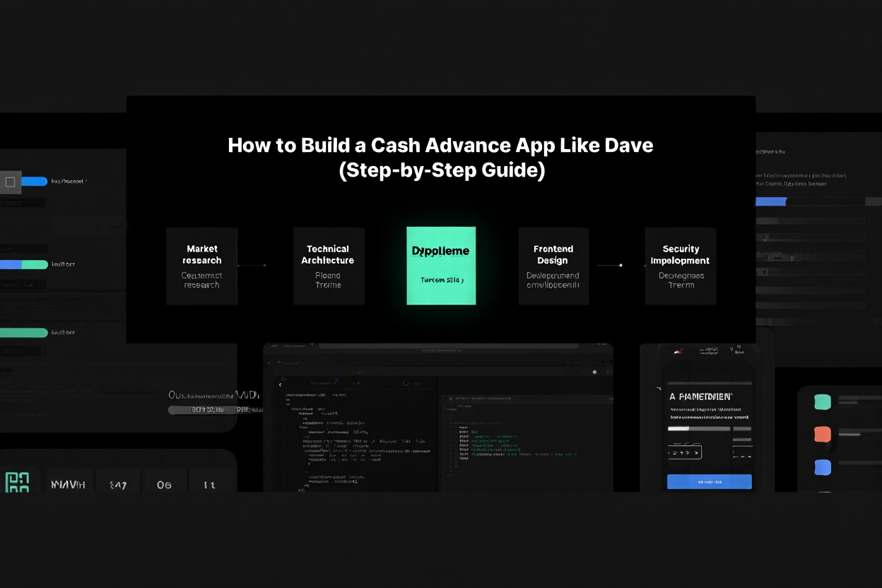Toggle the gray square checkbox on left panel
Viewport: 882px width, 588px height.
[x=10, y=182]
